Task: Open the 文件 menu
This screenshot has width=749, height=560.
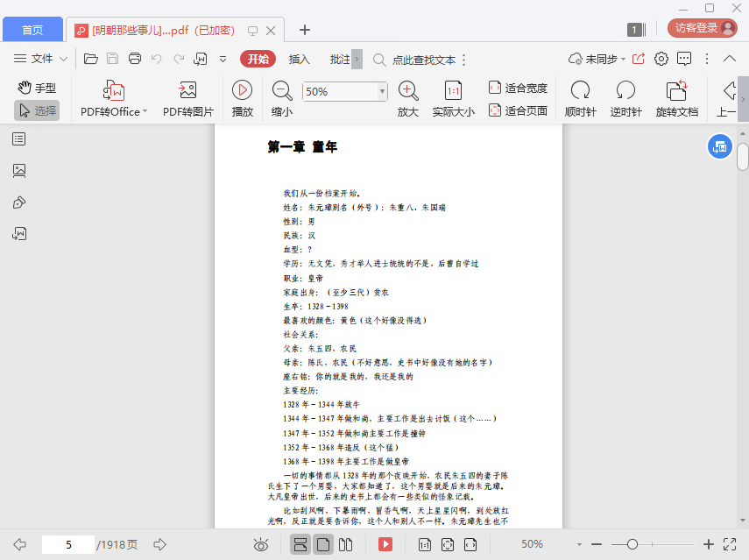Action: (x=40, y=59)
